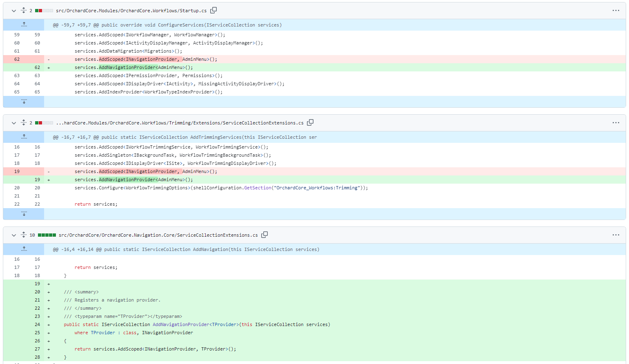629x364 pixels.
Task: Open the Navigation.Core ServiceCollectionExtensions.cs link
Action: pyautogui.click(x=158, y=235)
